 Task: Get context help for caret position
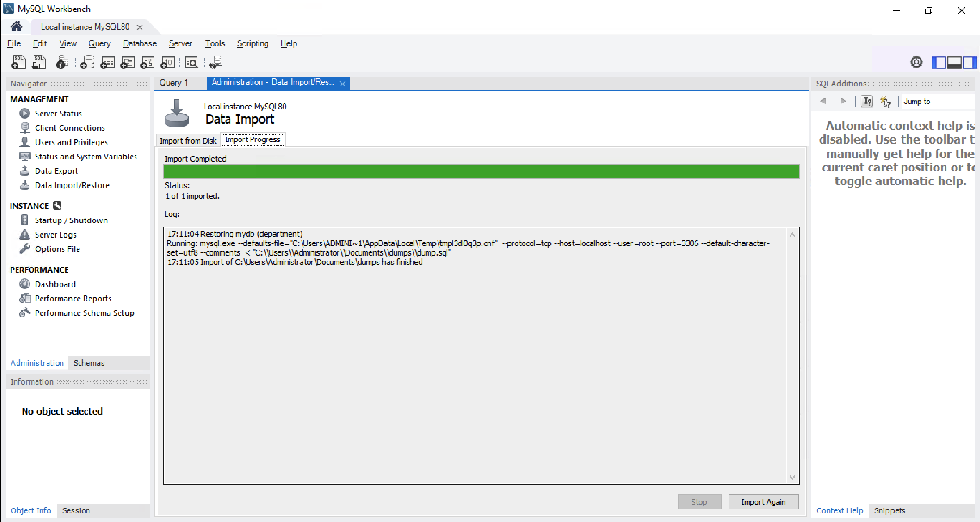pyautogui.click(x=867, y=101)
